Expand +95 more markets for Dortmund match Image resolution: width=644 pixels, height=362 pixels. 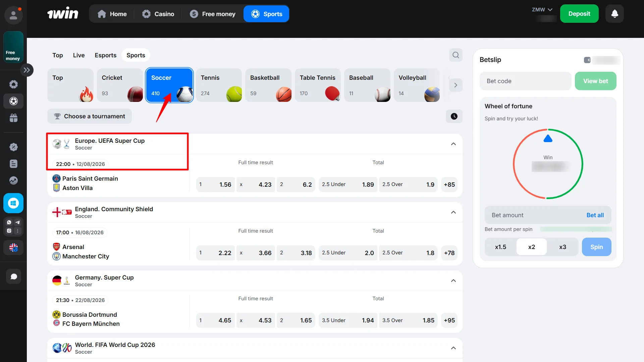(x=449, y=320)
